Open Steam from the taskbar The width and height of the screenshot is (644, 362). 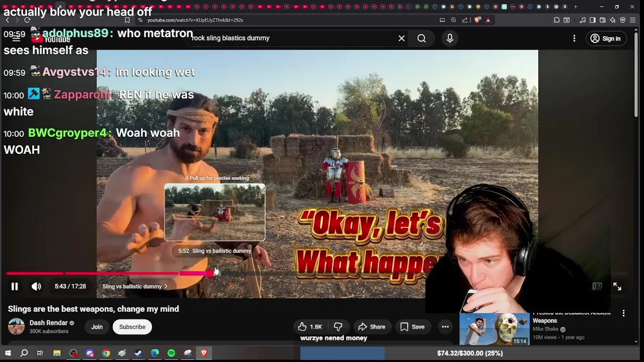[x=138, y=353]
